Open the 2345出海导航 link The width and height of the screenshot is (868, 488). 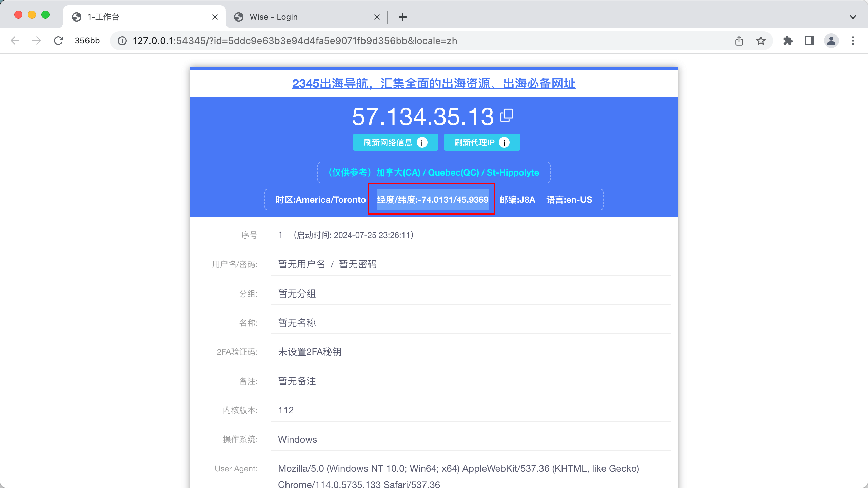click(434, 83)
